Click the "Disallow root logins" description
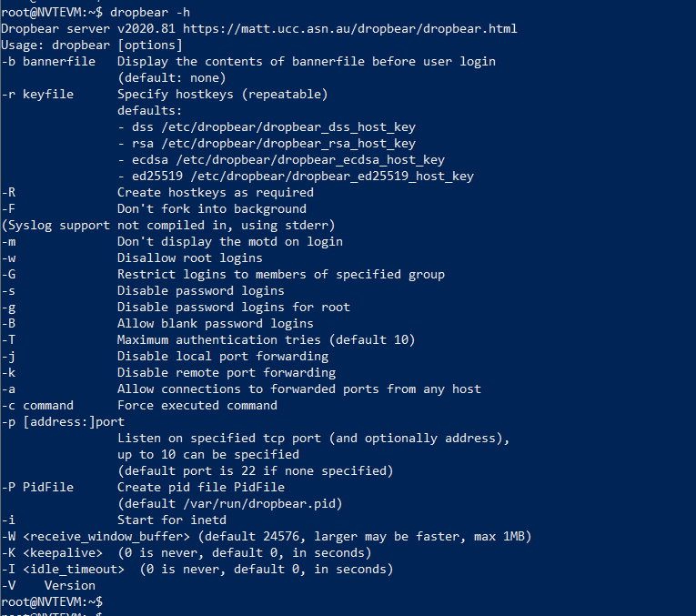This screenshot has width=696, height=616. coord(189,258)
